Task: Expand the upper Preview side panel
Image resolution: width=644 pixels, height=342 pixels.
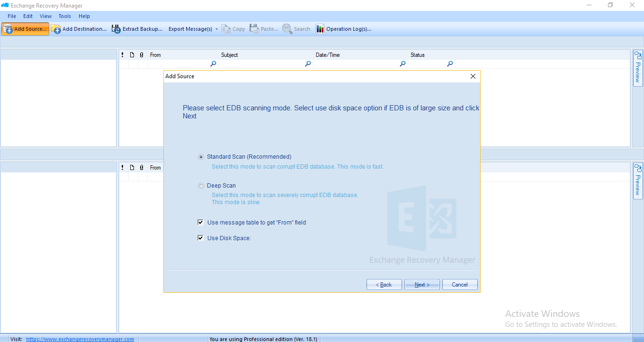Action: pos(638,68)
